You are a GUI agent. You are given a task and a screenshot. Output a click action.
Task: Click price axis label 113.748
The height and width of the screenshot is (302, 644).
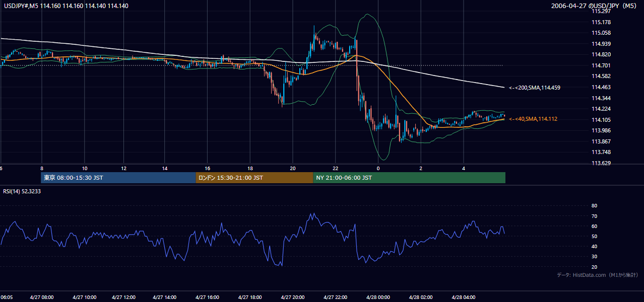tap(601, 152)
